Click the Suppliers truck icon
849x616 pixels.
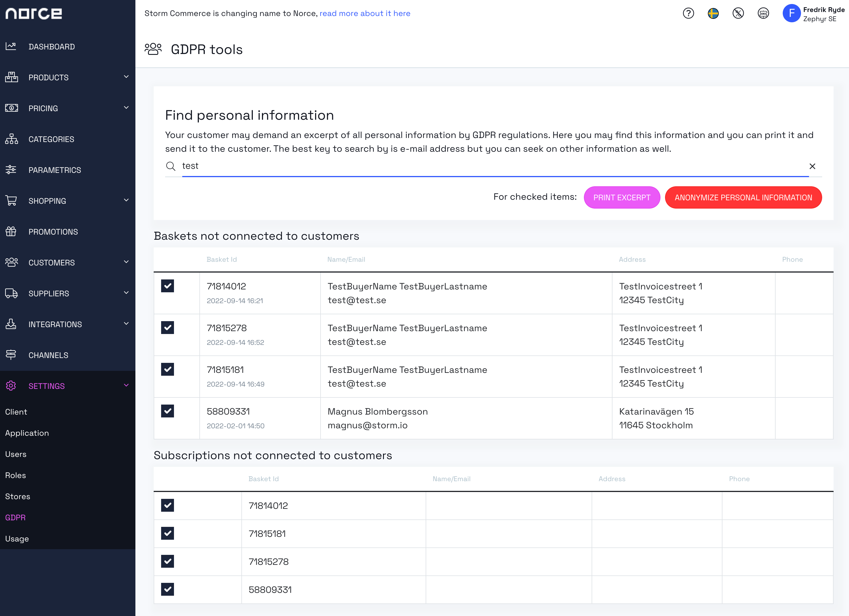click(11, 293)
